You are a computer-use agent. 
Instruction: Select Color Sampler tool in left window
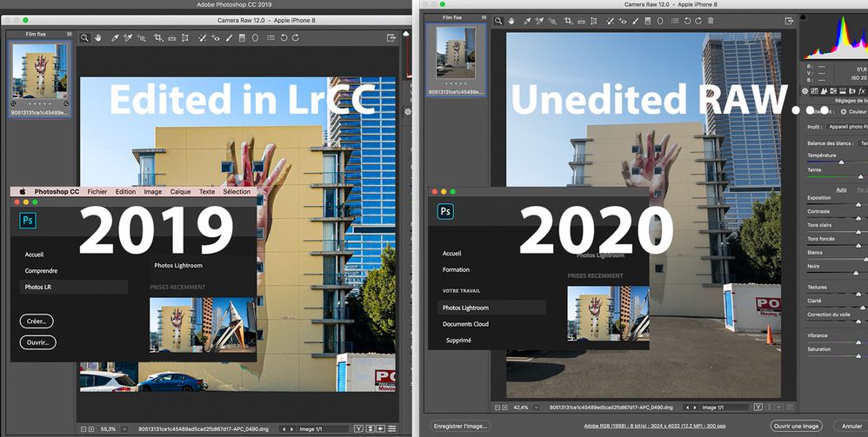(128, 38)
